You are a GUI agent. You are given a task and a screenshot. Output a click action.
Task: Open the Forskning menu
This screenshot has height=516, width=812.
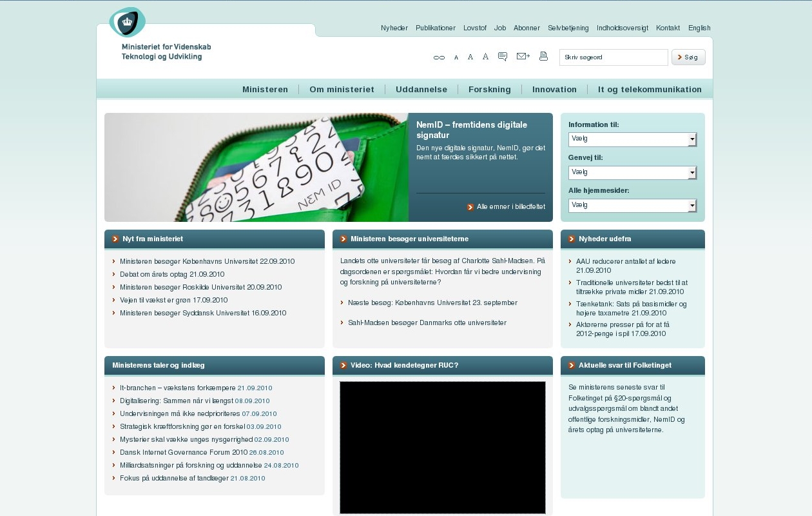coord(490,90)
